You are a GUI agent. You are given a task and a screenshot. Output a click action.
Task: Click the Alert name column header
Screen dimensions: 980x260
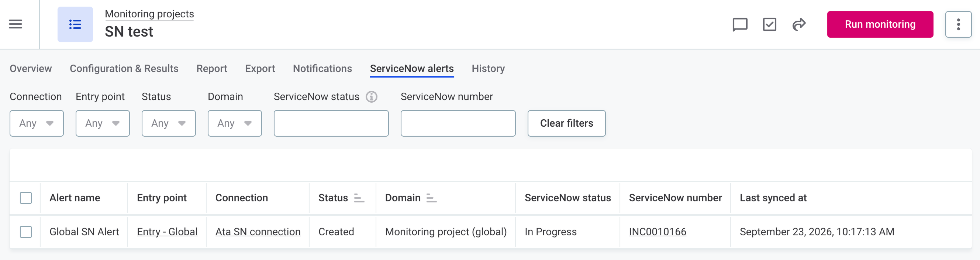tap(75, 198)
